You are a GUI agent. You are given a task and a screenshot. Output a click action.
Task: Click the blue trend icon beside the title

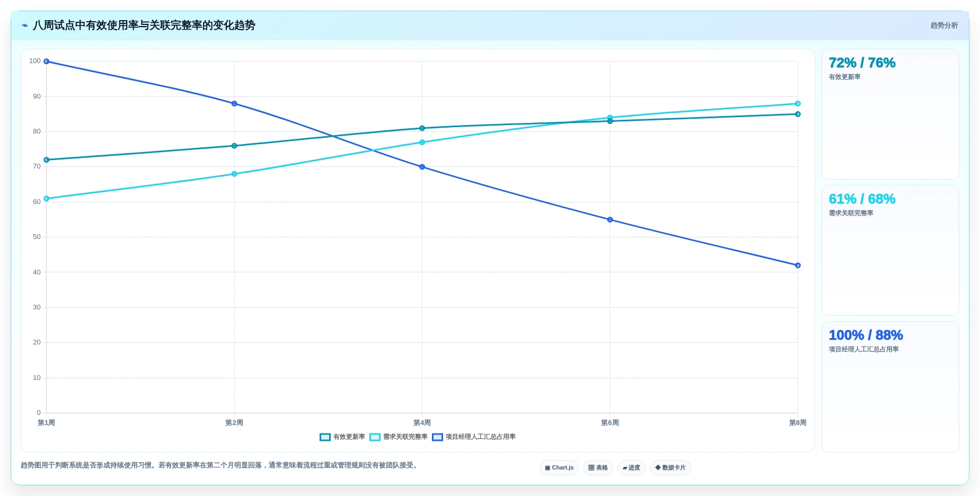pos(25,25)
